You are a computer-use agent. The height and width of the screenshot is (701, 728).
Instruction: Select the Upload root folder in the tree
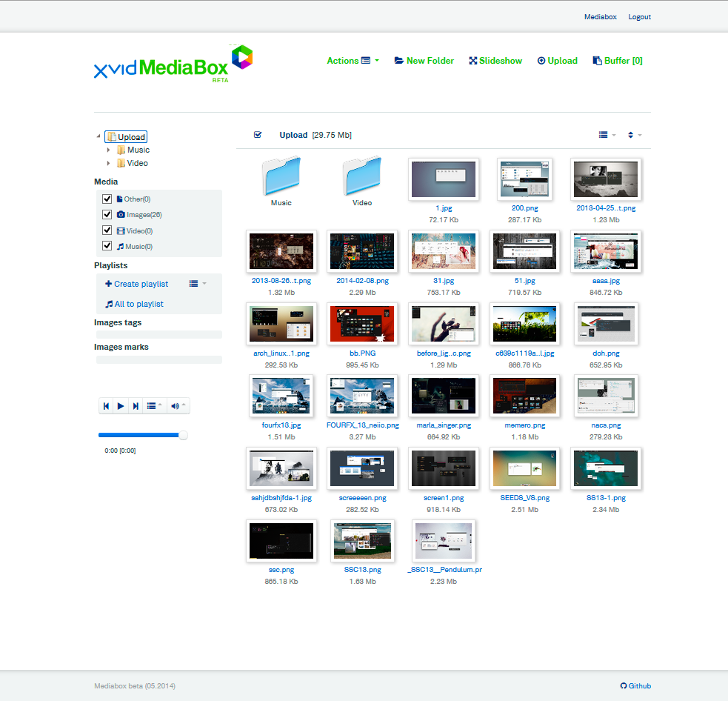[x=126, y=136]
